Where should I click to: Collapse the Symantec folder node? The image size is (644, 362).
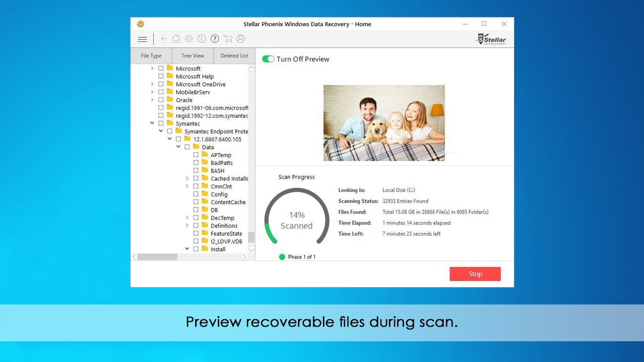click(152, 123)
